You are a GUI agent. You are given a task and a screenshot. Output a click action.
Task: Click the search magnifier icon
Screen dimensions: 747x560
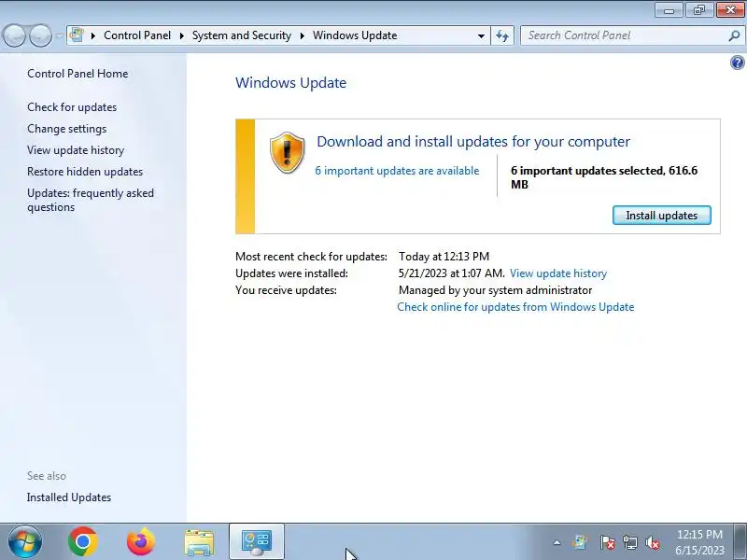click(734, 35)
